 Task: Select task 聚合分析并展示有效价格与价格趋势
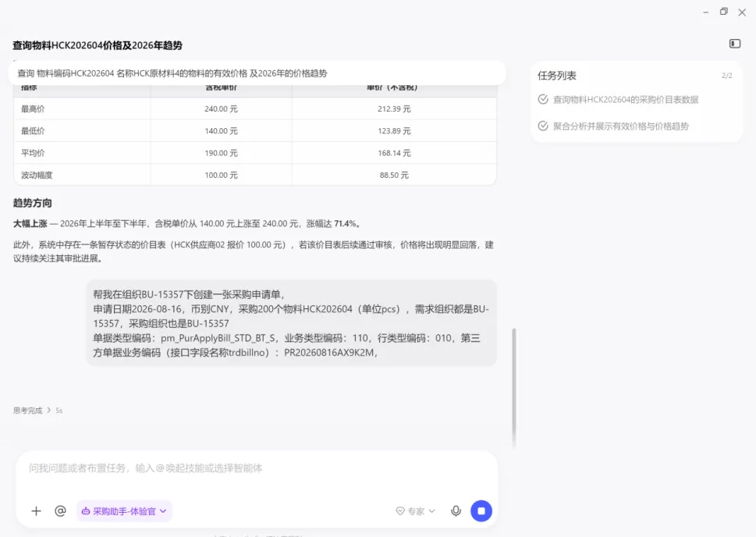click(x=620, y=126)
